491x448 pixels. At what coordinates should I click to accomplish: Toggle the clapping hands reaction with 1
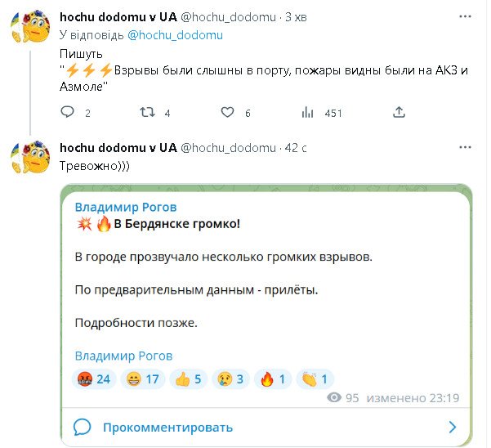(313, 379)
